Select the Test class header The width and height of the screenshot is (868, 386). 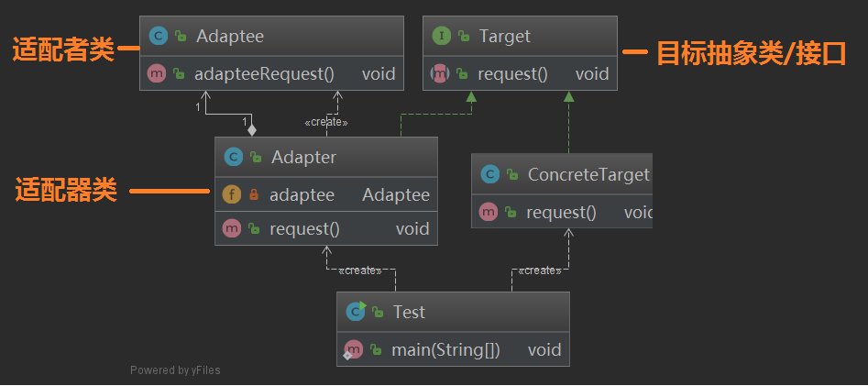point(409,312)
